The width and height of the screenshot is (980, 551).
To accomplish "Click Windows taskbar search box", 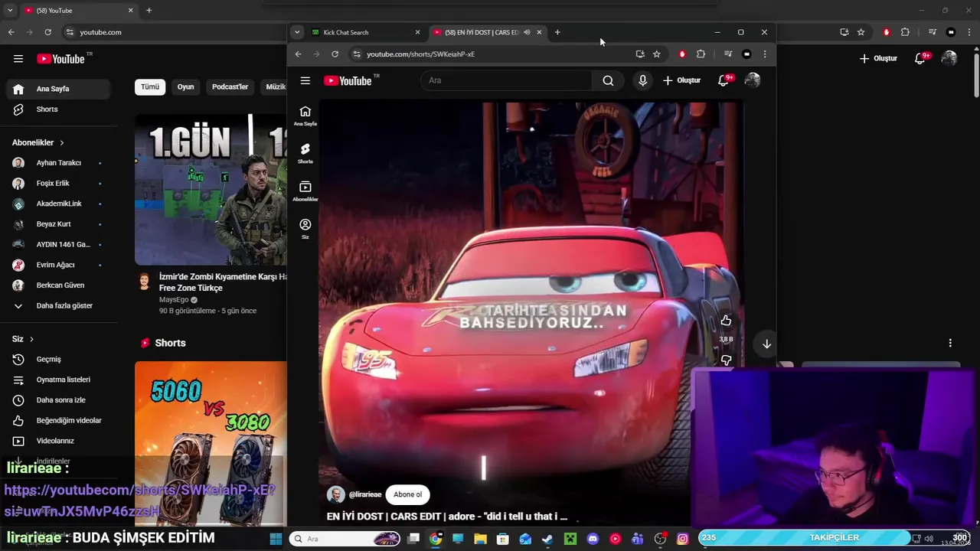I will [345, 539].
